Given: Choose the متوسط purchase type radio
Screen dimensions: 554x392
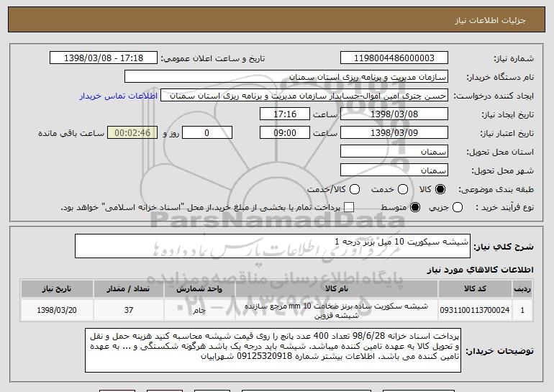Looking at the screenshot, I should coord(415,207).
